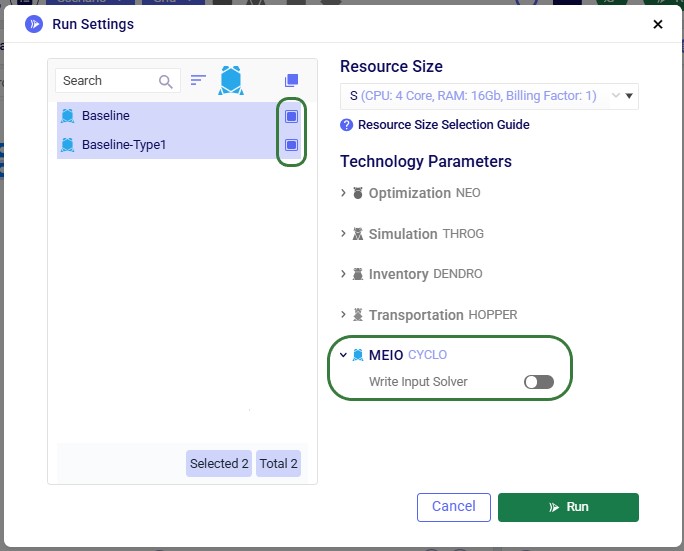
Task: Click the Resource Size help question icon
Action: coord(346,125)
